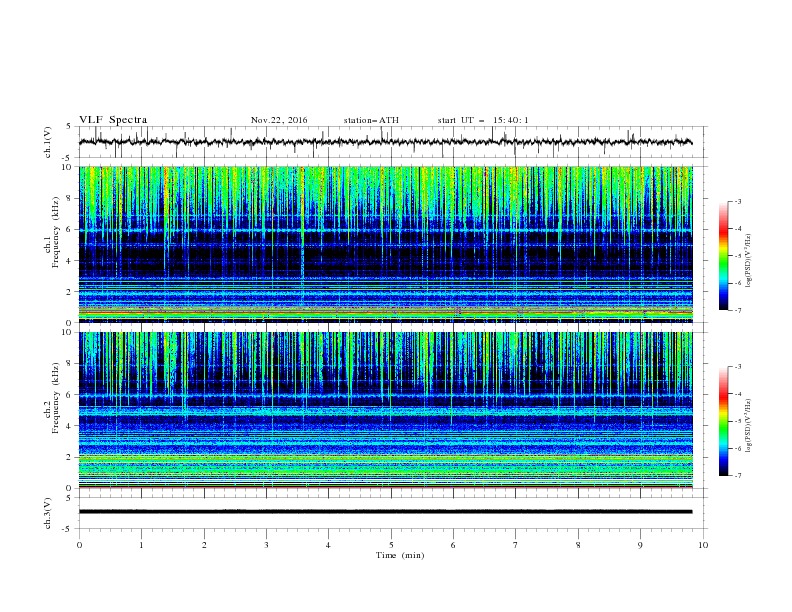
Task: Click time axis tick label '3'
Action: coord(266,545)
